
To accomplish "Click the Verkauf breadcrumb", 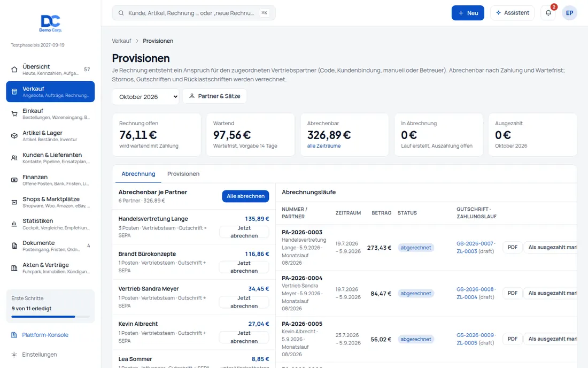I will coord(121,41).
